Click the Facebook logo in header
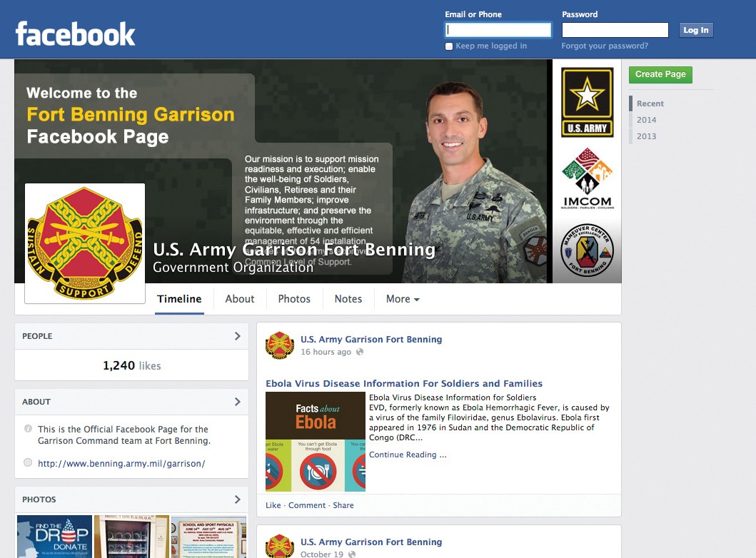Viewport: 756px width, 558px height. [75, 34]
